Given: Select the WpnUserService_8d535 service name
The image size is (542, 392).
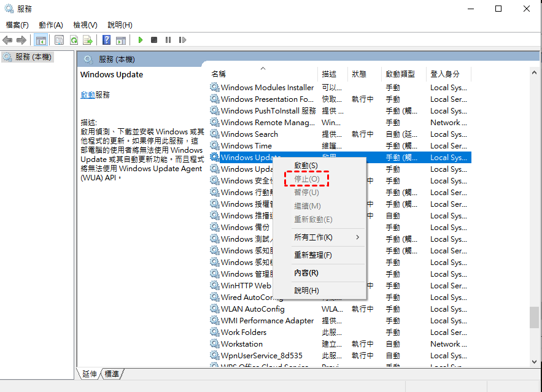Looking at the screenshot, I should [261, 355].
